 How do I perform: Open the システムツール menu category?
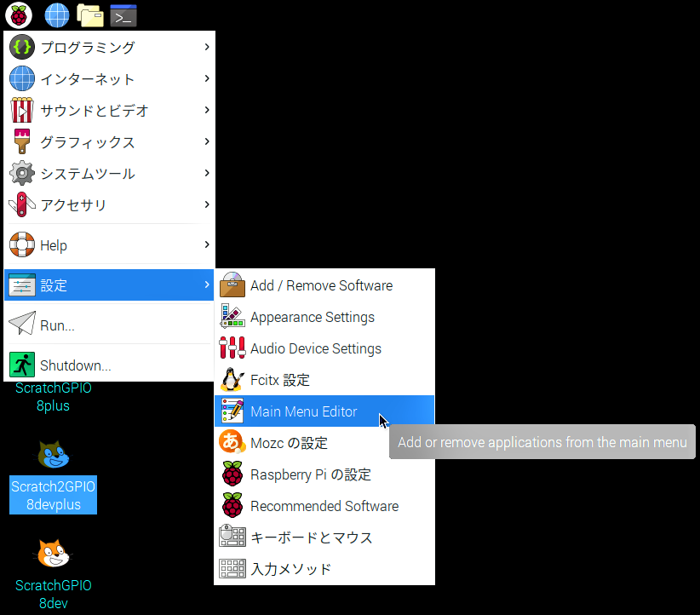109,173
